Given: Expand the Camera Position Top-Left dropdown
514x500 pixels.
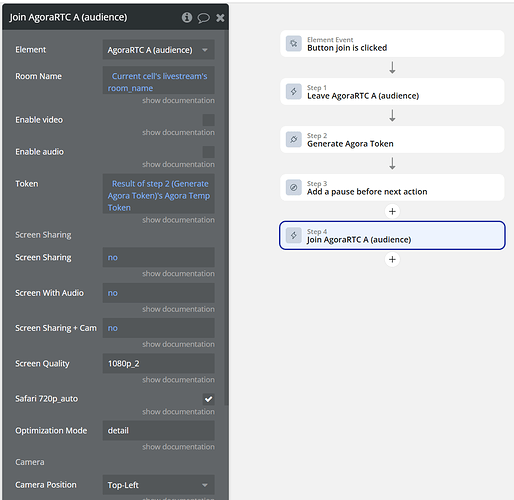Looking at the screenshot, I should click(159, 485).
